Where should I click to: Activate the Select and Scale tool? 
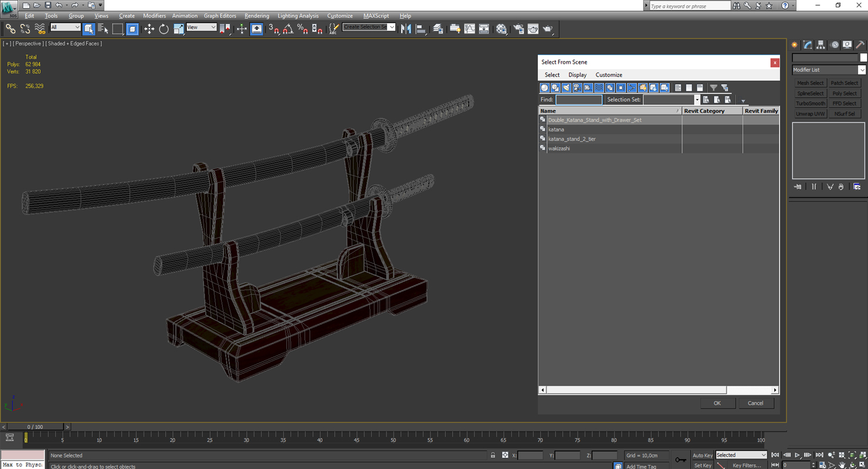[x=178, y=29]
